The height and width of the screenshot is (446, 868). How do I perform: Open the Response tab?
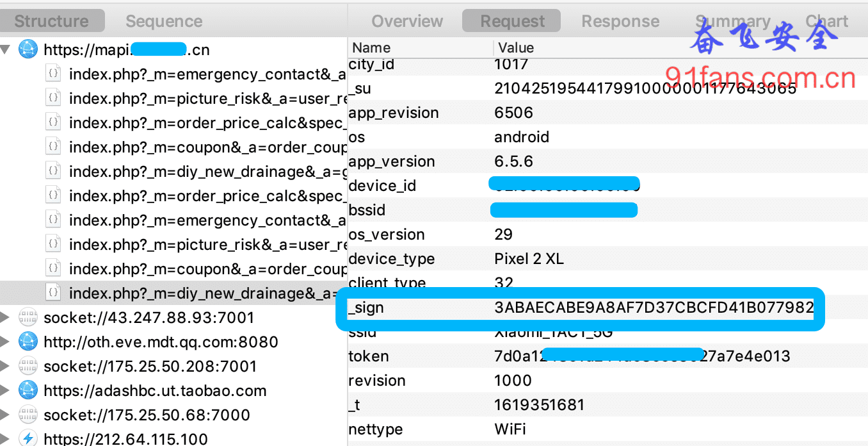620,21
